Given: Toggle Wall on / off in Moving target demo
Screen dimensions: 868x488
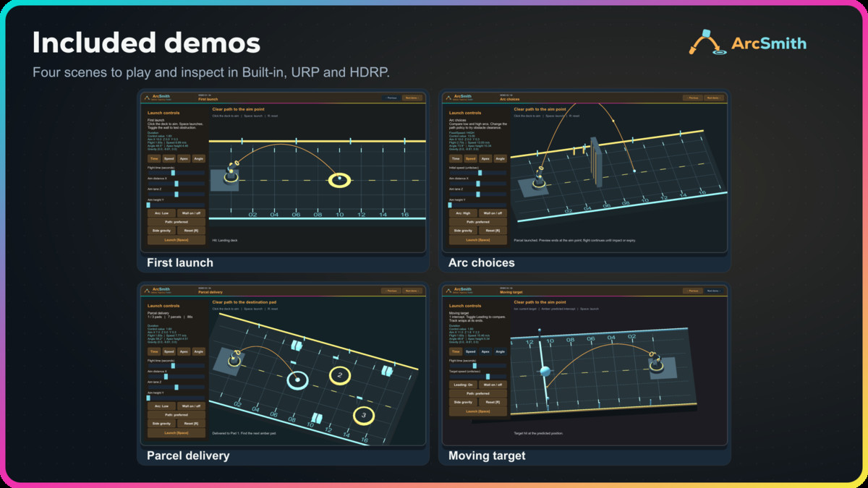Looking at the screenshot, I should click(493, 385).
